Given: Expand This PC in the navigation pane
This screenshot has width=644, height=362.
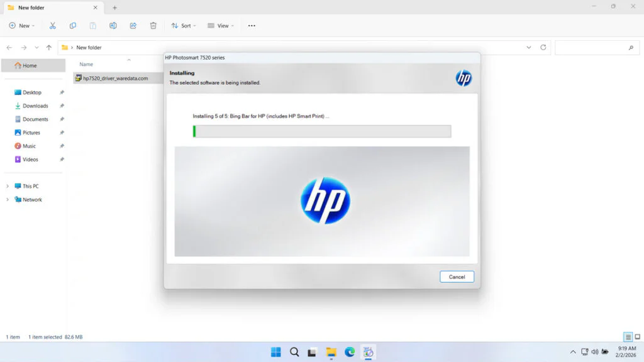Looking at the screenshot, I should (8, 186).
